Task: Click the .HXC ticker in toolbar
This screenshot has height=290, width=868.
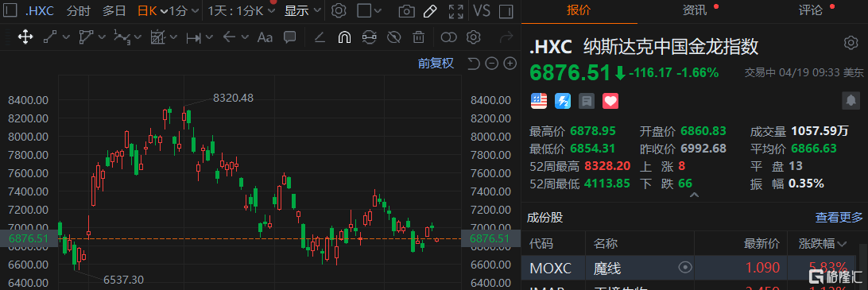Action: coord(39,10)
